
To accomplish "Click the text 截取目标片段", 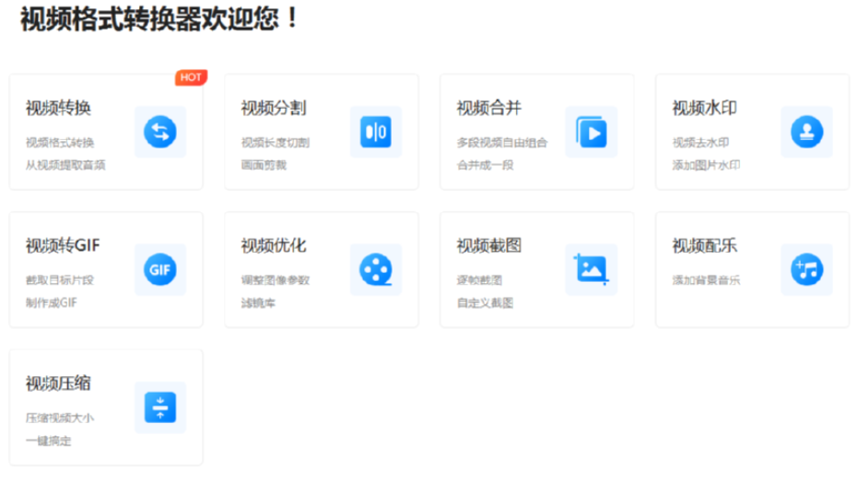I will click(60, 280).
